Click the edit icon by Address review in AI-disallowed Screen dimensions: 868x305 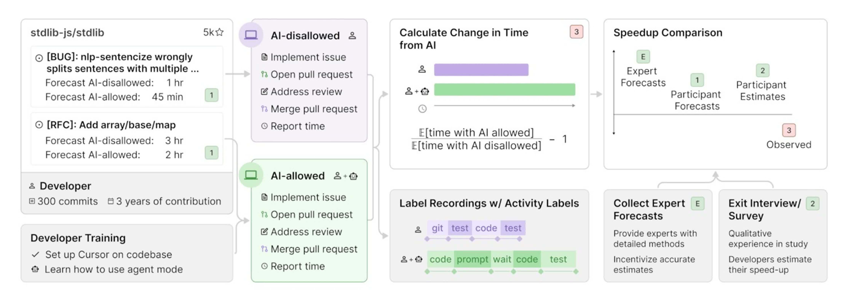[264, 91]
